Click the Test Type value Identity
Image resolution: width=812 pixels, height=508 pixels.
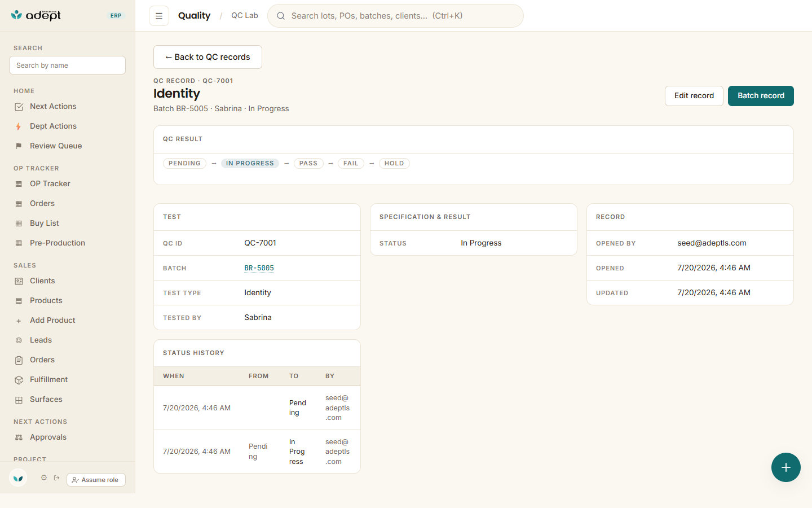click(x=257, y=293)
